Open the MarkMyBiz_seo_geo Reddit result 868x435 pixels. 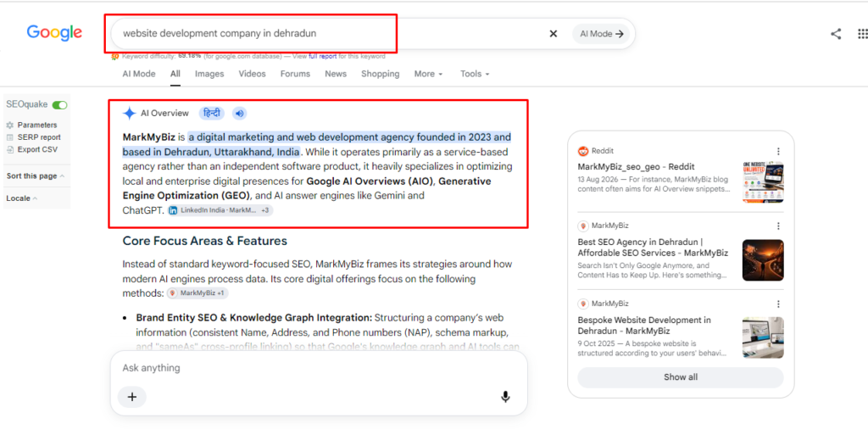[636, 166]
